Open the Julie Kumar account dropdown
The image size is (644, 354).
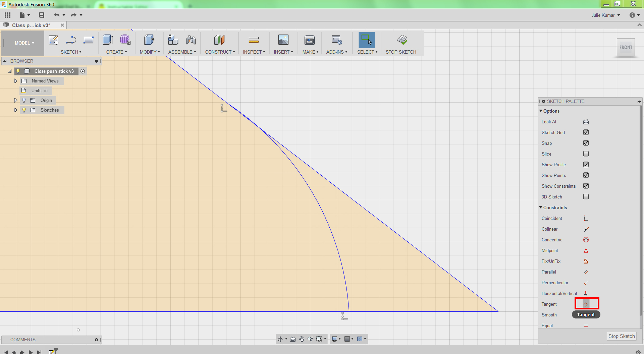[605, 15]
